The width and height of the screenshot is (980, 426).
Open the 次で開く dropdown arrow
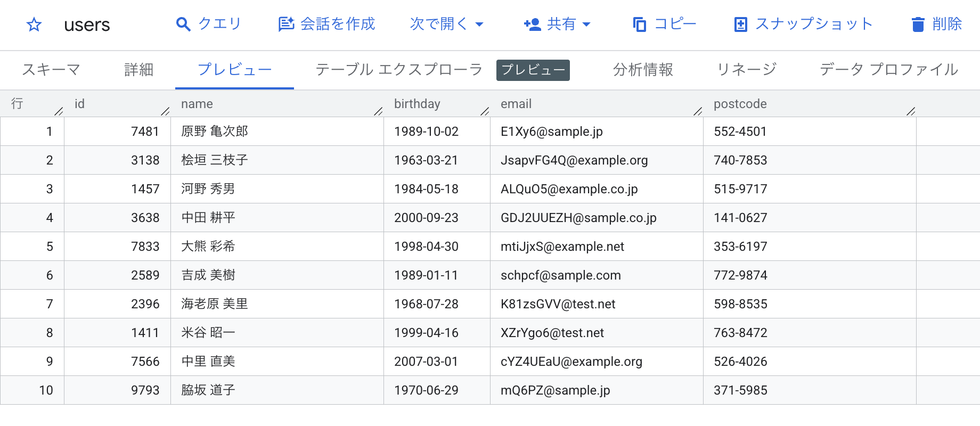point(479,24)
